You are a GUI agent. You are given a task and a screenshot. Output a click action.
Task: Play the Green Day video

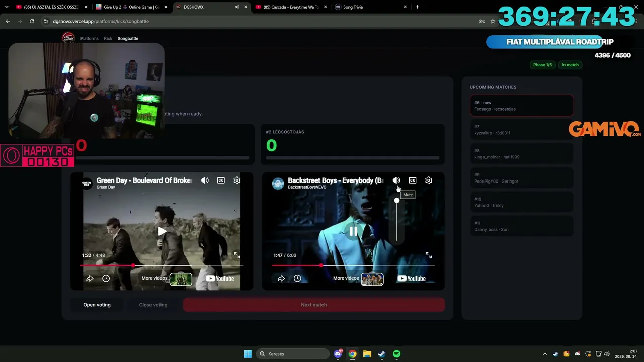162,231
